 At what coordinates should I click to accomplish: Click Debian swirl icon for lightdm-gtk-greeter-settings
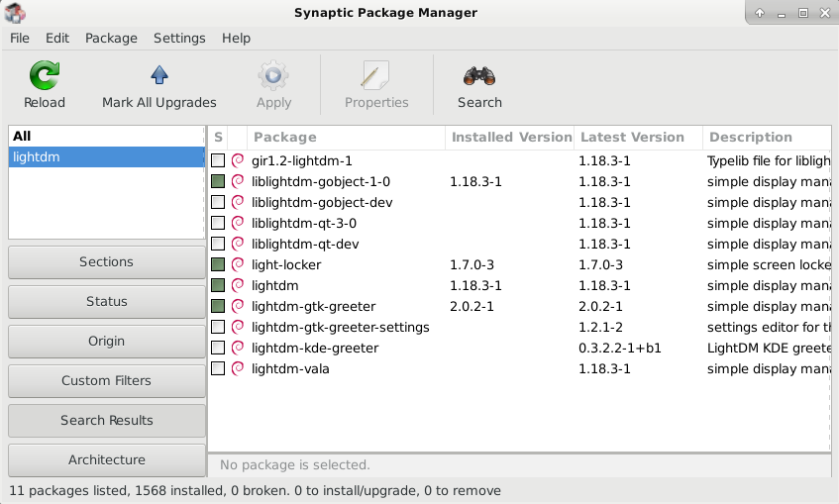(x=238, y=327)
